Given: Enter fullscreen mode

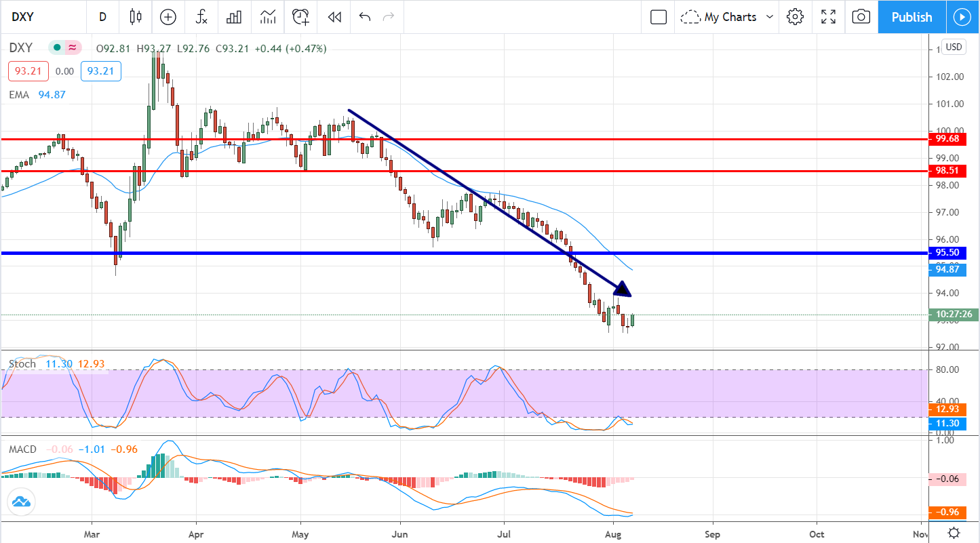Looking at the screenshot, I should [828, 17].
